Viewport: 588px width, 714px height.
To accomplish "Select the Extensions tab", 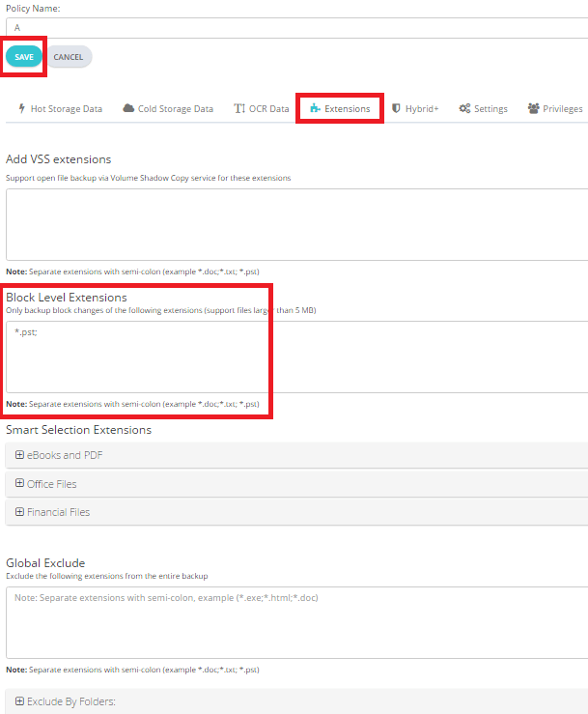I will [340, 109].
